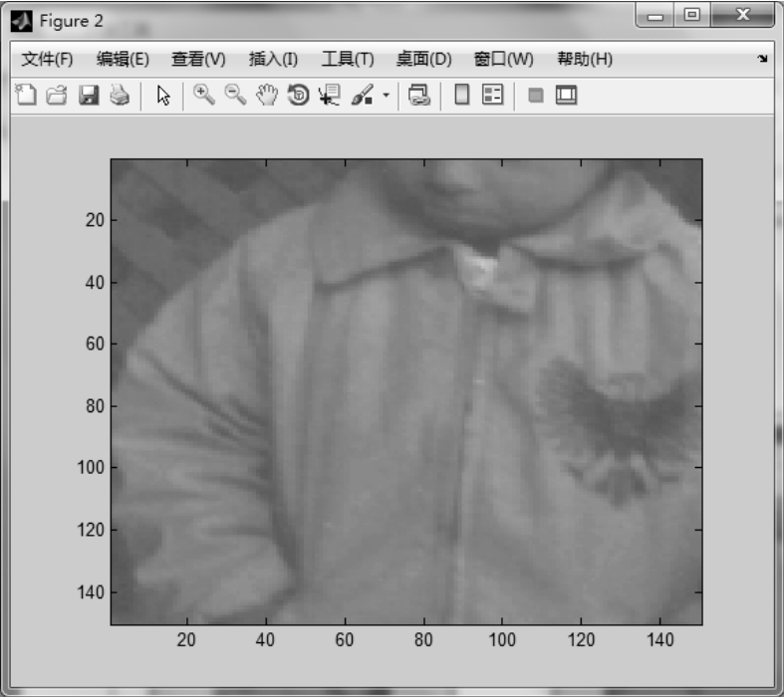Open the Brush color dropdown arrow

click(386, 95)
